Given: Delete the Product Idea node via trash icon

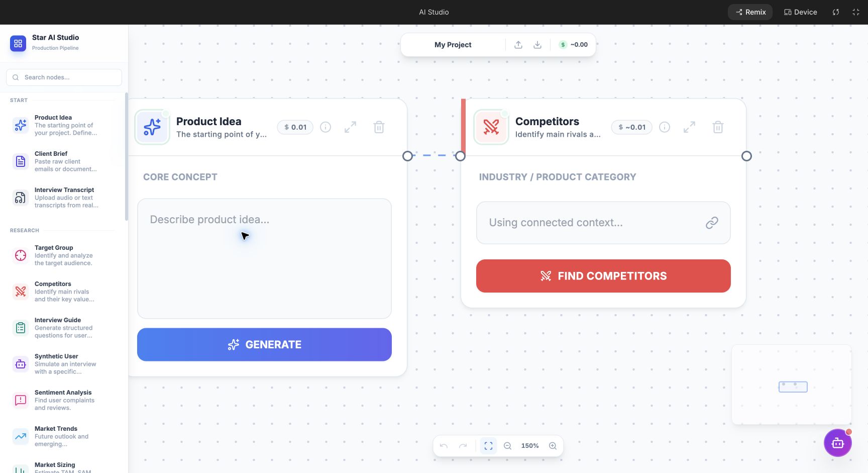Looking at the screenshot, I should [379, 127].
